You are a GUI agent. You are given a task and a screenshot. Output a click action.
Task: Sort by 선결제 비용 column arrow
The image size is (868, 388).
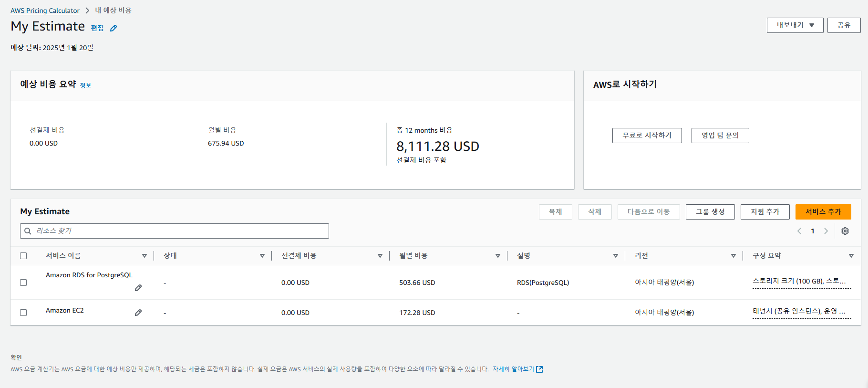(380, 256)
